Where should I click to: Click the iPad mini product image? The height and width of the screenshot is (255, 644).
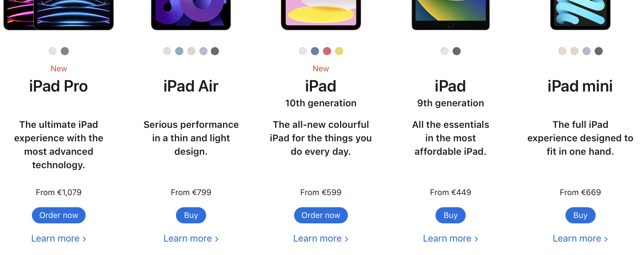580,14
